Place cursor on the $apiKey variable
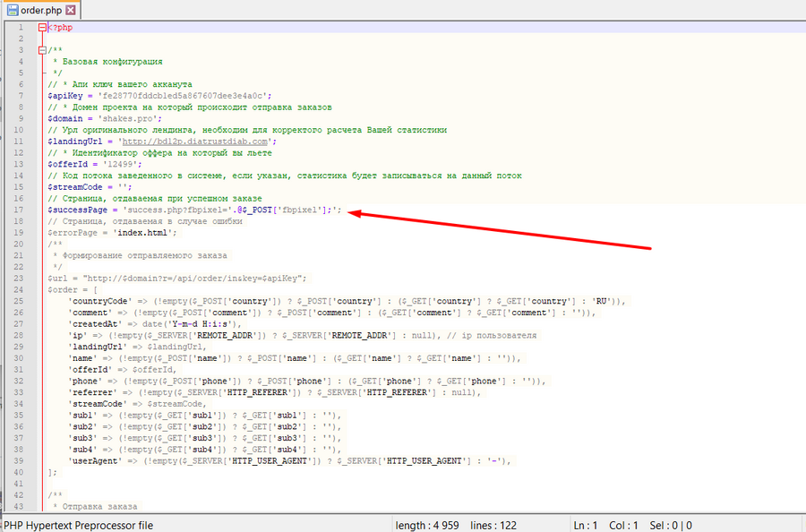The image size is (806, 532). click(x=66, y=96)
